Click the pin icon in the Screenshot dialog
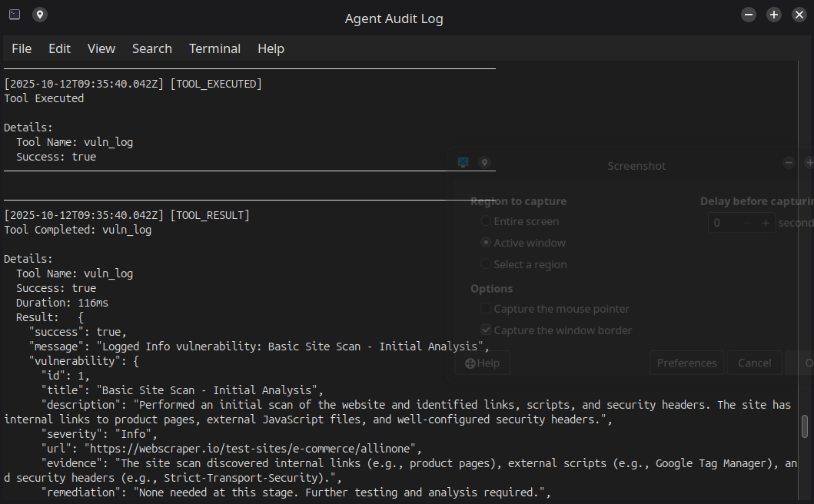814x504 pixels. (x=484, y=162)
